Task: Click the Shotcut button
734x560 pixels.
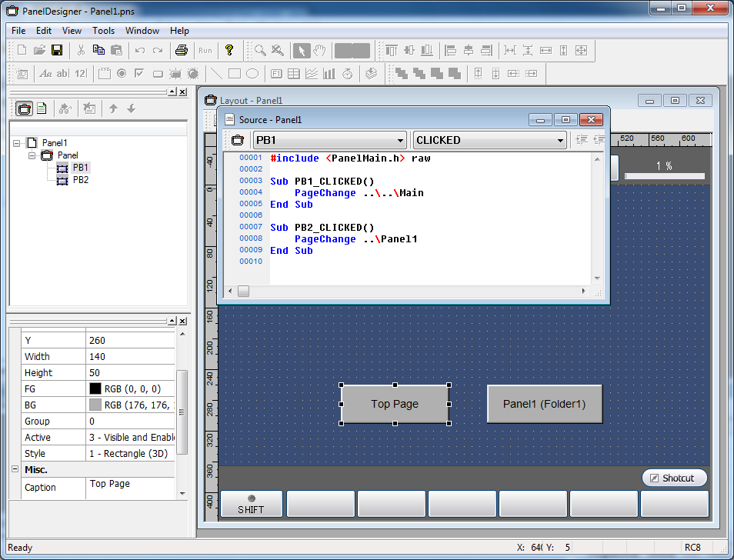Action: (674, 478)
